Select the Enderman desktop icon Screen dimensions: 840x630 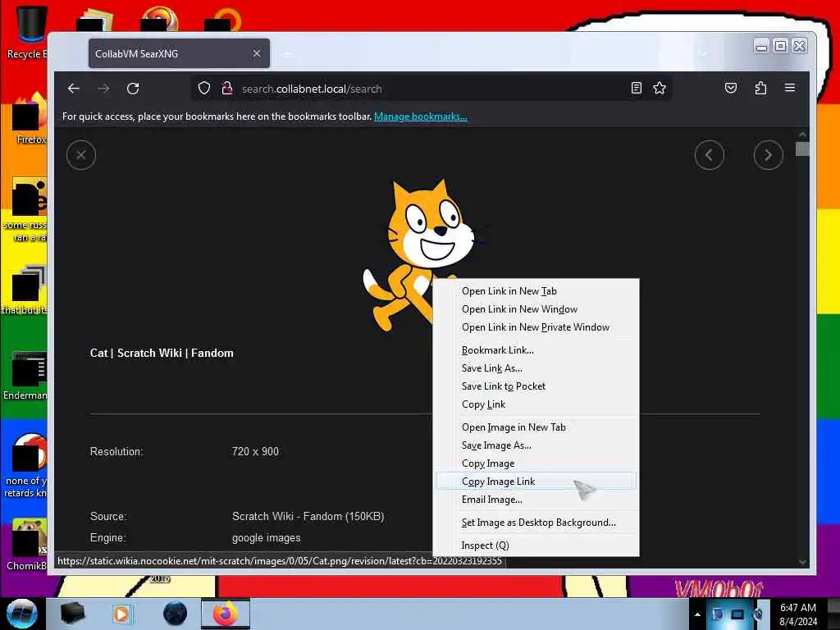tap(25, 376)
